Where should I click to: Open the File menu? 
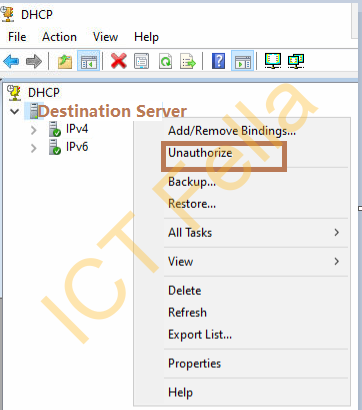coord(17,37)
